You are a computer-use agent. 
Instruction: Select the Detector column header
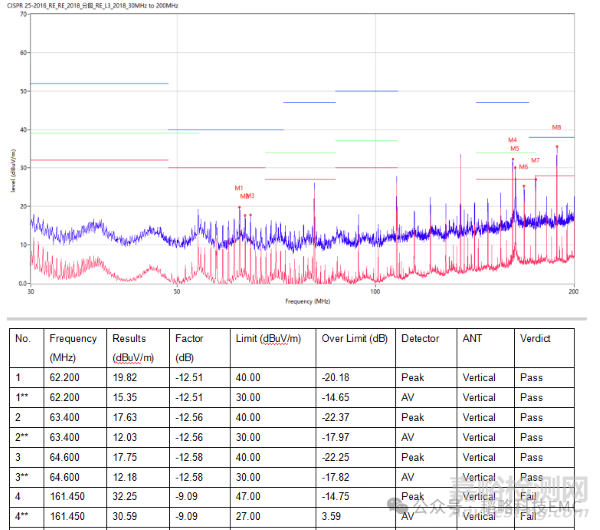tap(420, 338)
